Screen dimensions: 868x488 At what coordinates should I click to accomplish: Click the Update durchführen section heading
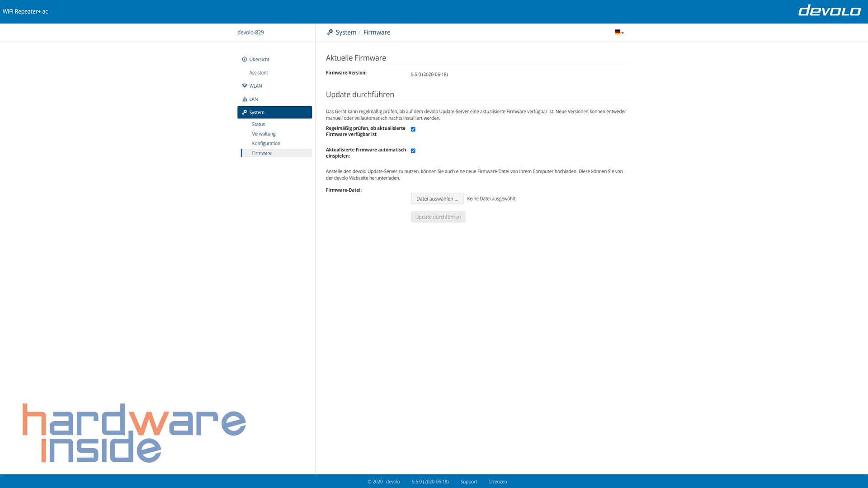click(360, 94)
